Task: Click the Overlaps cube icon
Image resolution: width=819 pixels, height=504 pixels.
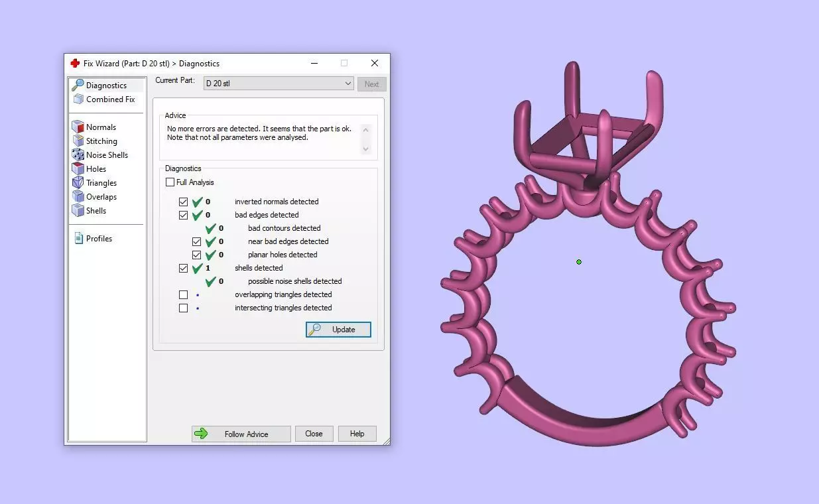Action: [x=78, y=197]
